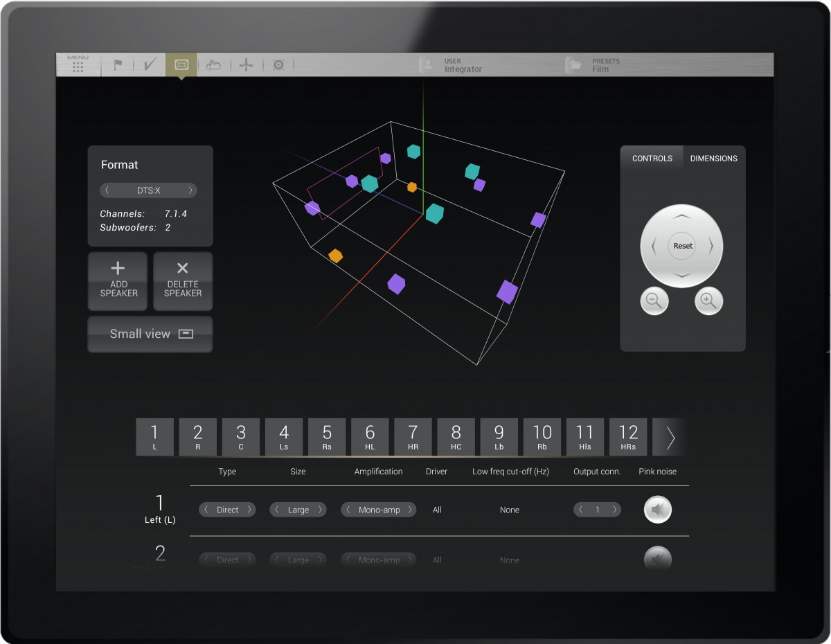Click the speaker driver icon in toolbar
The image size is (831, 644).
[278, 65]
